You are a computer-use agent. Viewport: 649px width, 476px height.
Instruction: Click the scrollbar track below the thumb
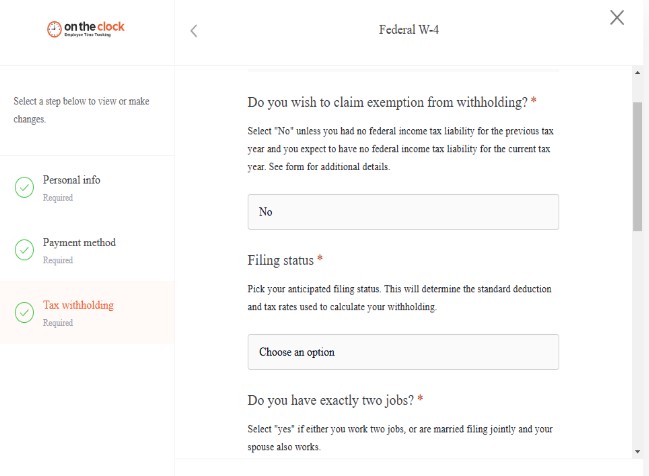[x=637, y=339]
